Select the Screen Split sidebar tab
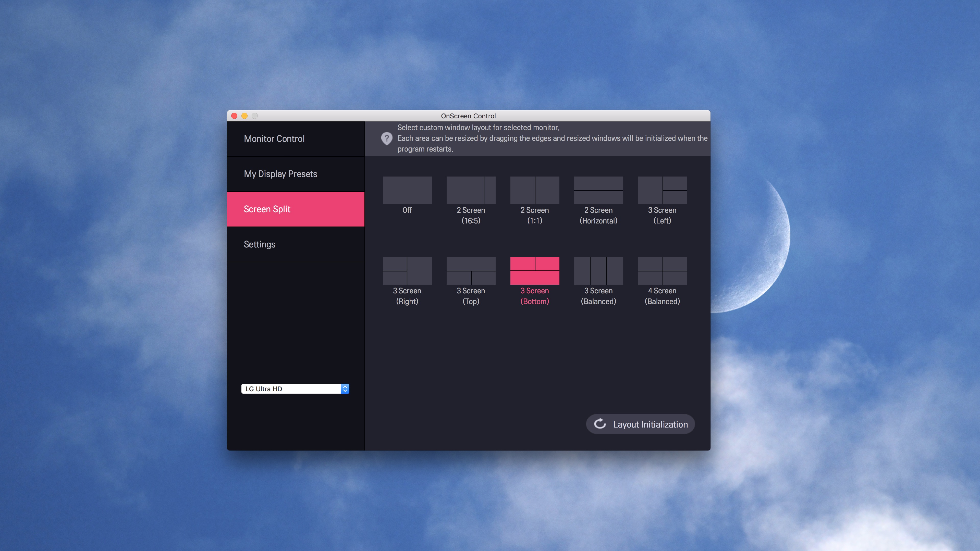Viewport: 980px width, 551px height. point(267,209)
